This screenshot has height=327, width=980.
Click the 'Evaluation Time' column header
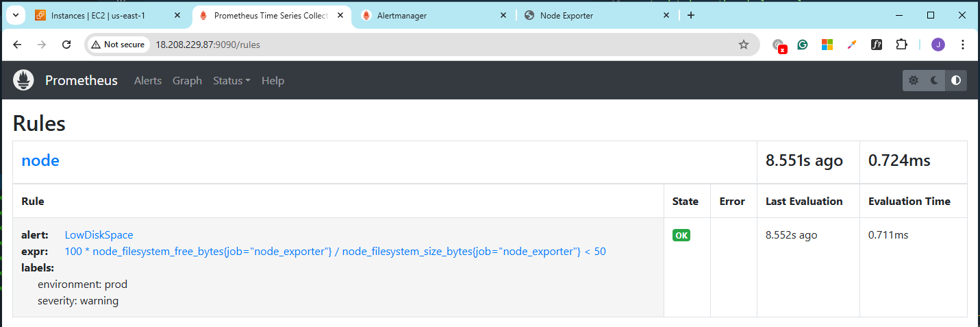909,201
